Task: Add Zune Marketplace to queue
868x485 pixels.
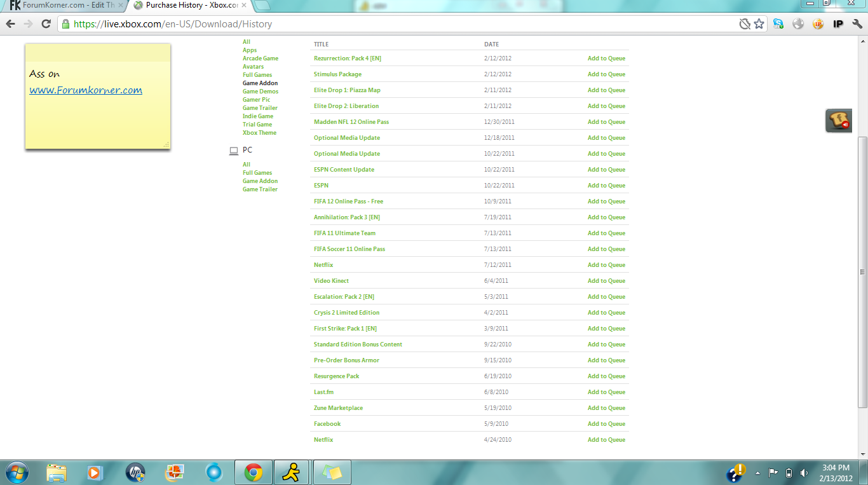Action: pos(606,408)
